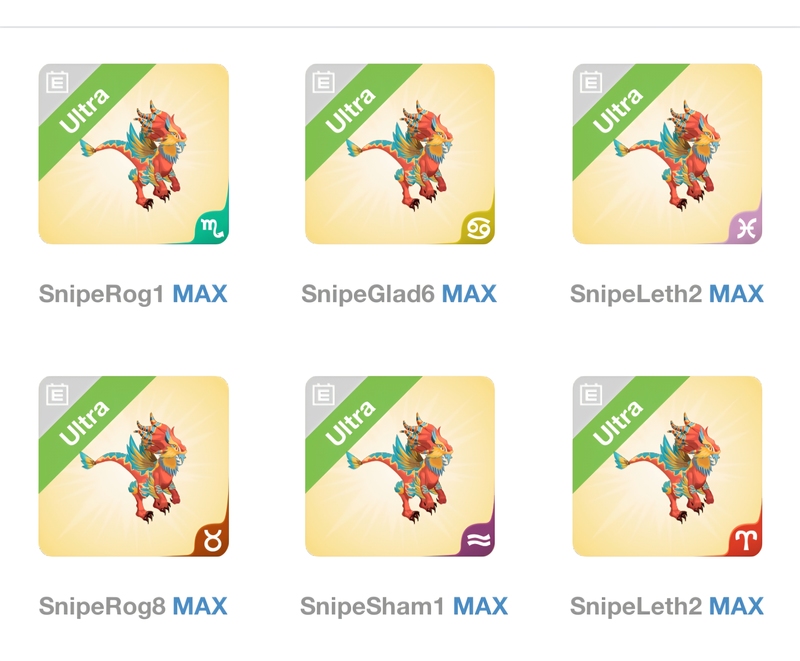Click calendar note icon on SnipeRog8 card

coord(57,394)
